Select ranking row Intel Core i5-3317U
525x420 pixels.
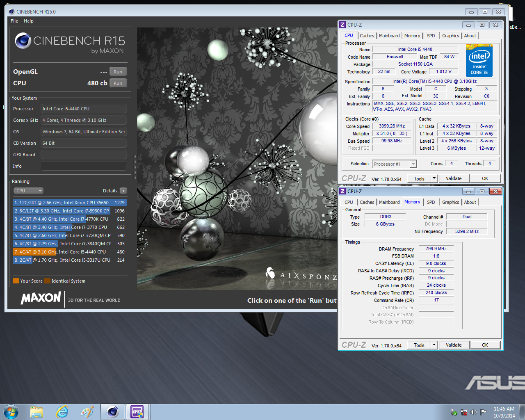point(70,260)
